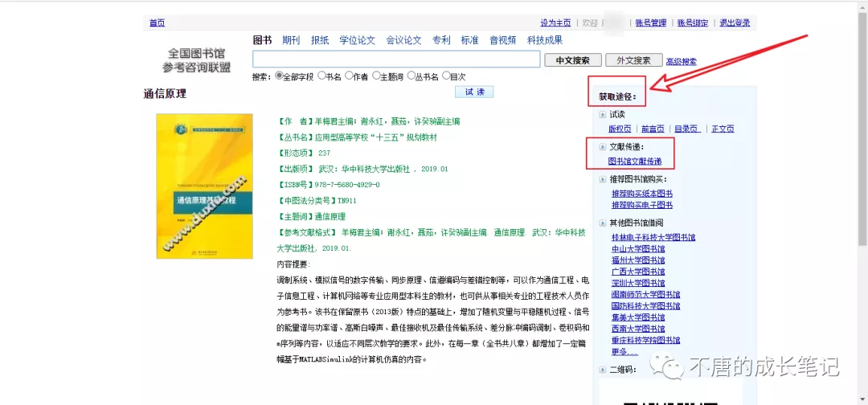The height and width of the screenshot is (405, 868).
Task: Select the 主题词 search radio button
Action: coord(376,76)
